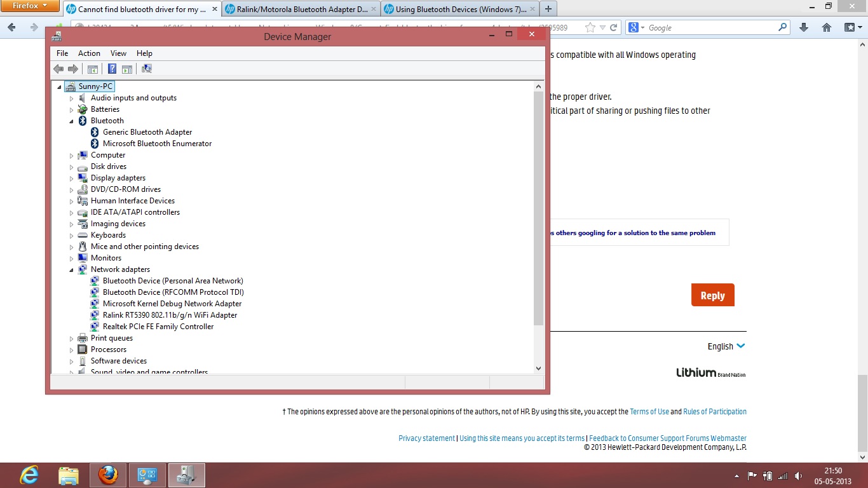
Task: Click Scan for hardware changes toolbar icon
Action: 147,69
